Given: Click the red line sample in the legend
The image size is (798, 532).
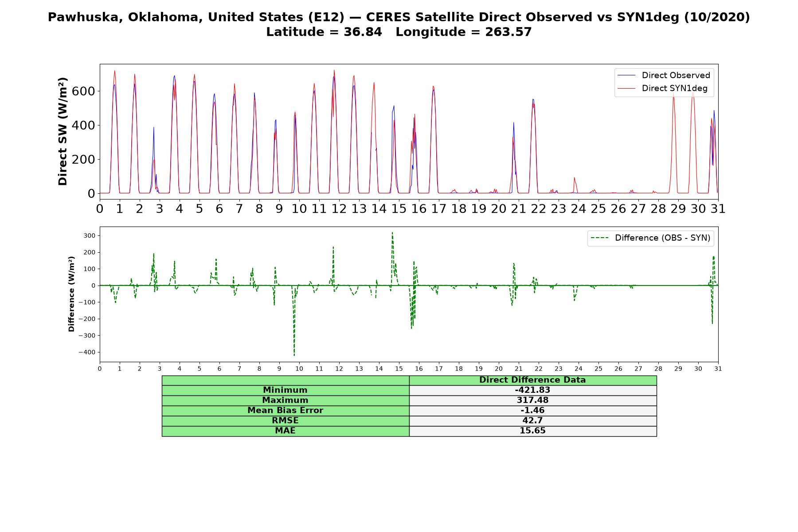Looking at the screenshot, I should pyautogui.click(x=626, y=88).
